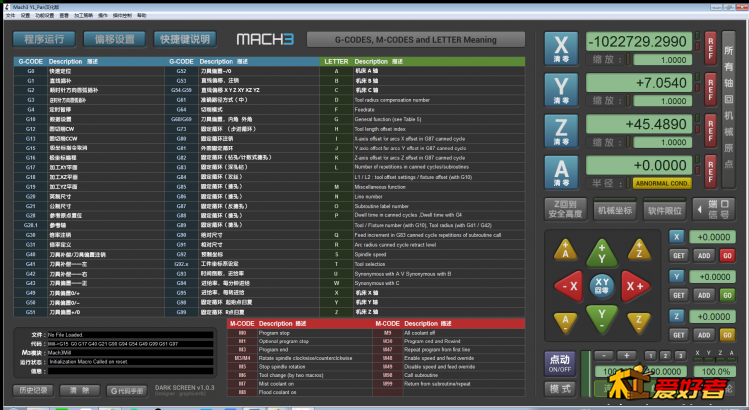This screenshot has width=749, height=410.
Task: Zero the X axis with the X button
Action: 561,48
